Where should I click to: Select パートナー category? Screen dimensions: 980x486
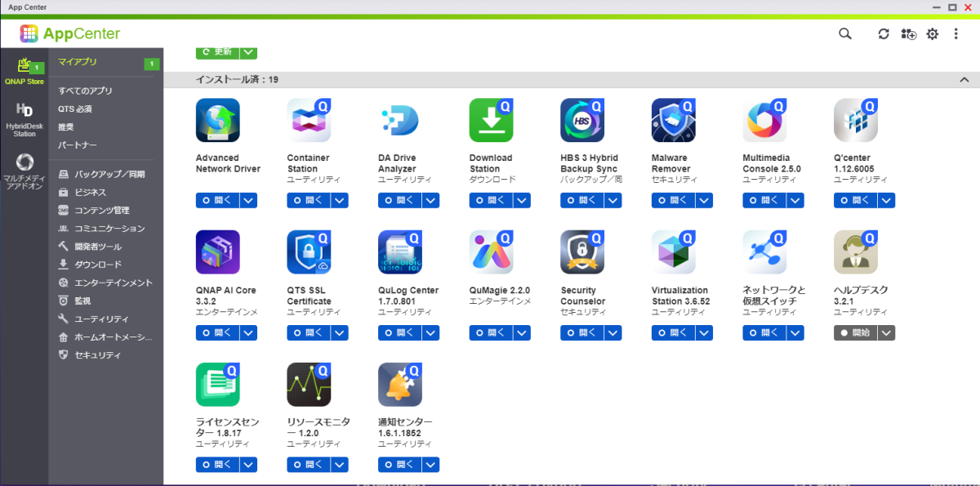click(x=78, y=145)
